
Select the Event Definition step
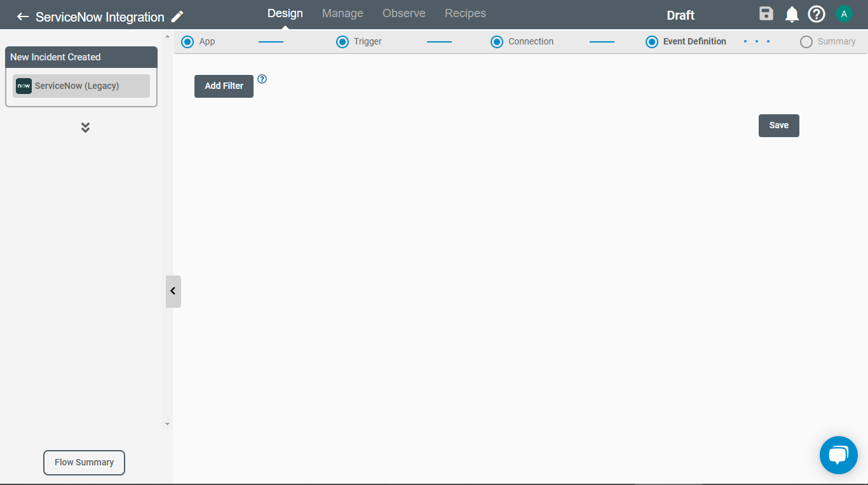[x=686, y=42]
